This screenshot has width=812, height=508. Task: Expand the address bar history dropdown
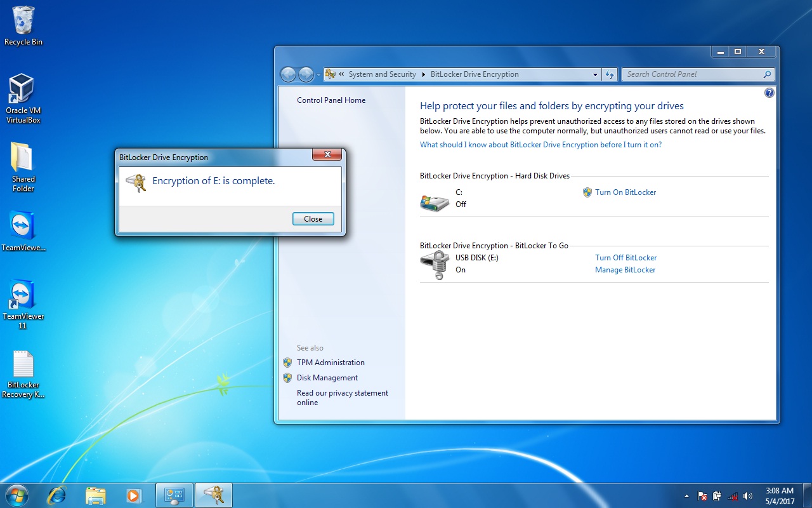595,74
